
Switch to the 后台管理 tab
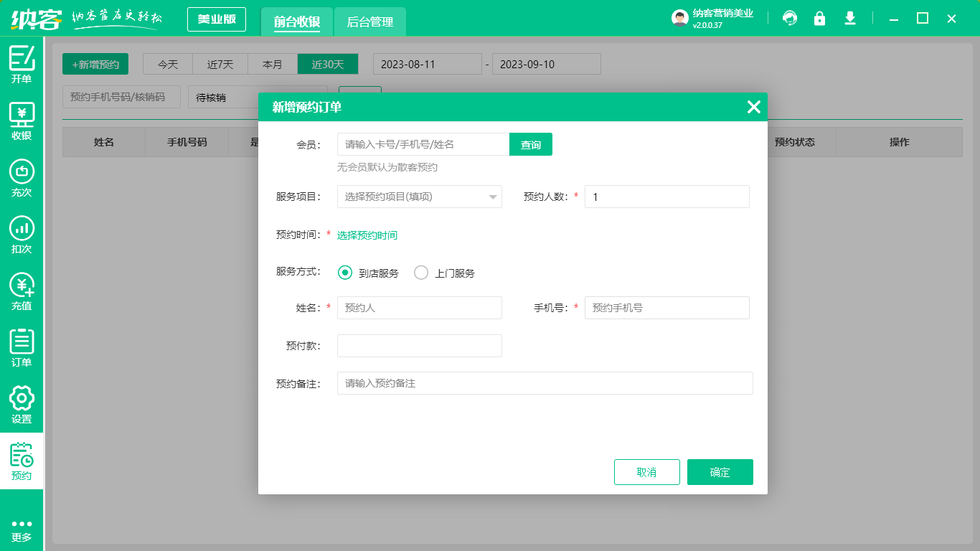click(371, 22)
